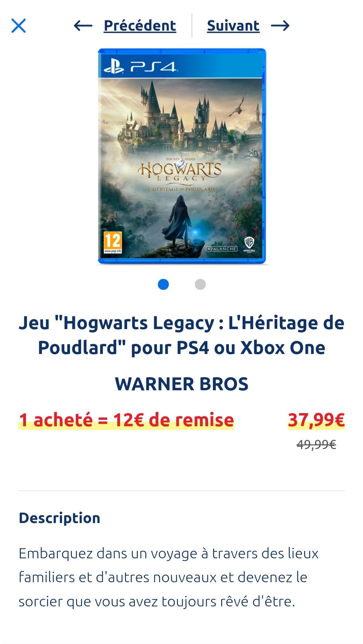Click the product title Jeu Hogwarts Legacy
363x644 pixels.
click(182, 335)
